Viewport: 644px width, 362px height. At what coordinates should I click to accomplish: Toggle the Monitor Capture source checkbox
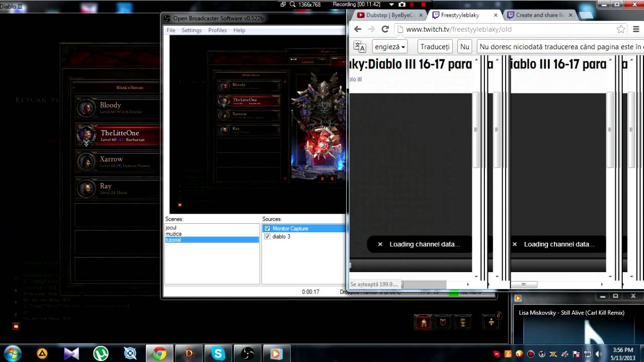click(267, 228)
